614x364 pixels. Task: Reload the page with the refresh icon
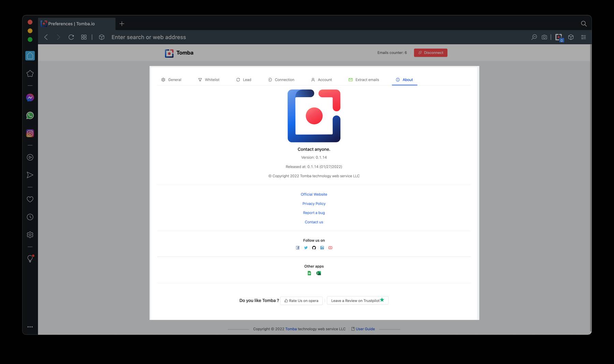71,37
